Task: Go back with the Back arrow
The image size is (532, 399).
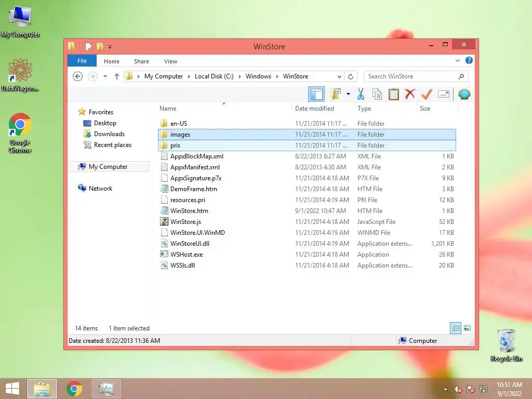Action: pos(78,76)
